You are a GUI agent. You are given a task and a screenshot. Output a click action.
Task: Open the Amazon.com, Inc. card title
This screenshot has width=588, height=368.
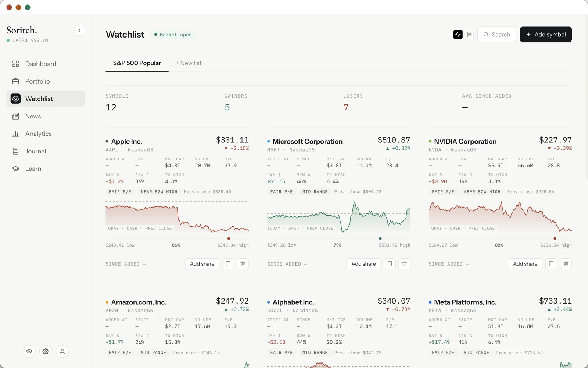tap(139, 302)
